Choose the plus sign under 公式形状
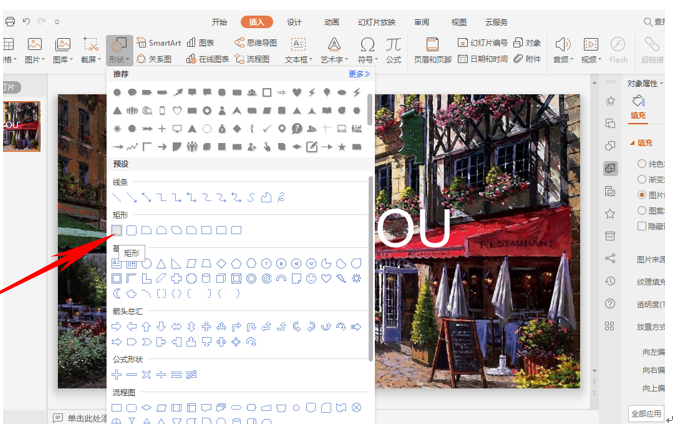 tap(117, 375)
